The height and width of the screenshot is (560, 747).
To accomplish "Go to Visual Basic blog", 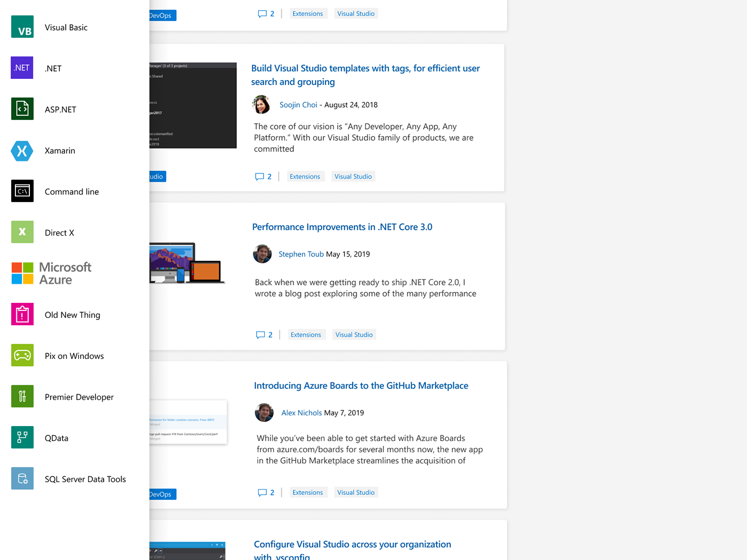I will point(66,28).
